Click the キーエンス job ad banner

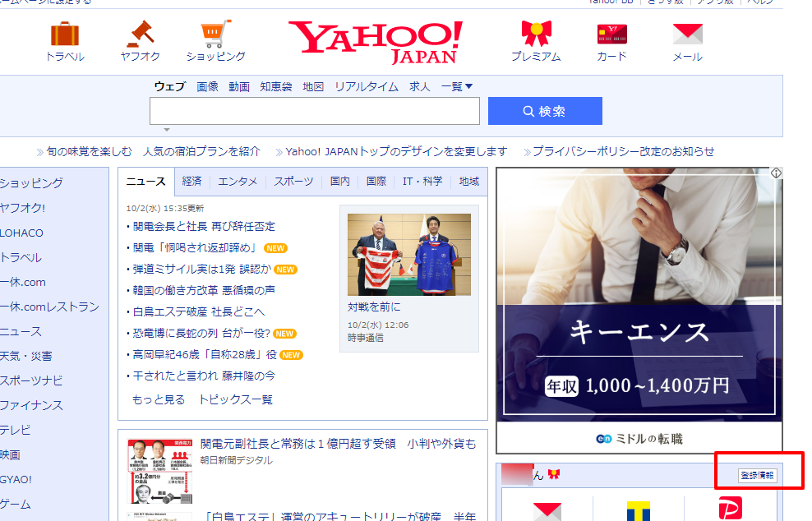coord(639,311)
